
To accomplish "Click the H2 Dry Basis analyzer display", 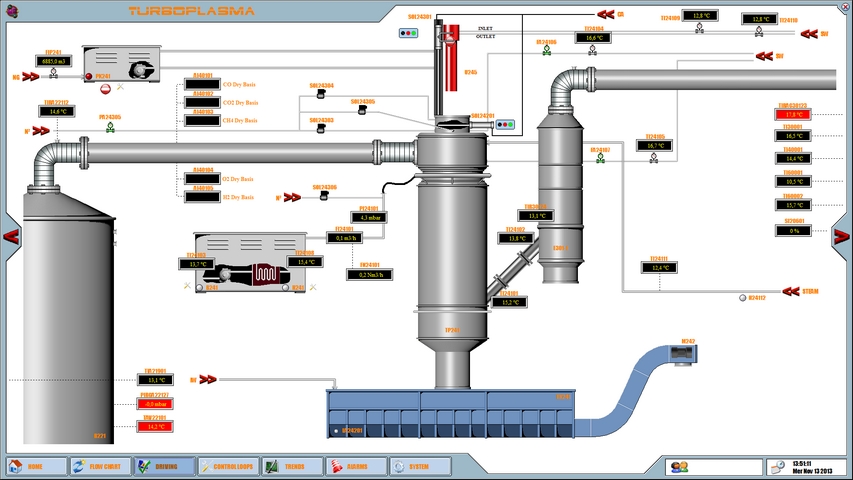I will click(x=202, y=197).
